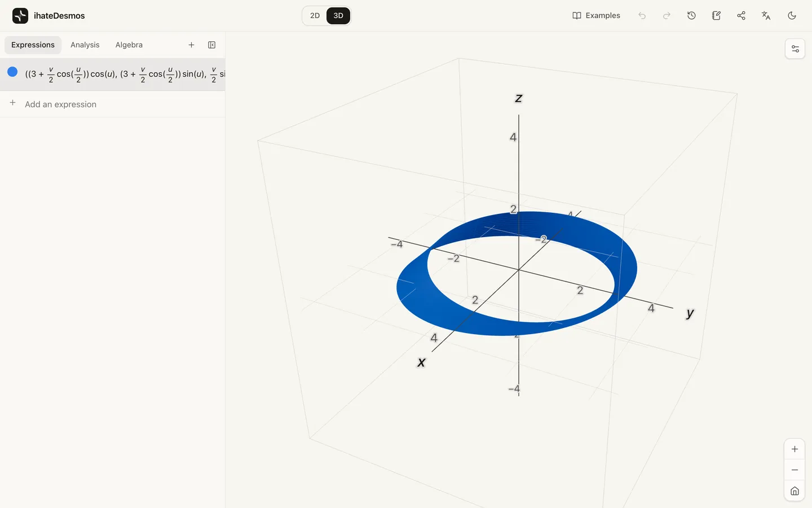Switch to the Expressions tab
This screenshot has height=508, width=812.
pos(33,45)
